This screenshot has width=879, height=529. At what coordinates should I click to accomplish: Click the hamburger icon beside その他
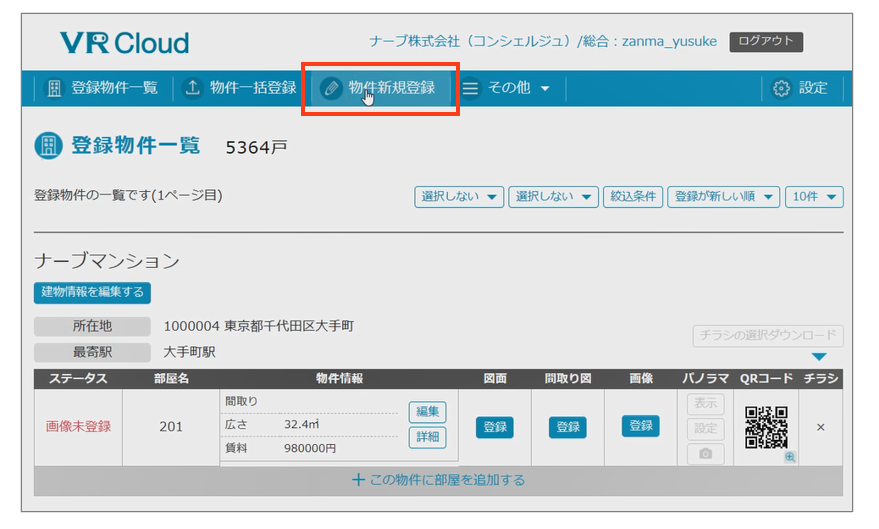coord(470,88)
